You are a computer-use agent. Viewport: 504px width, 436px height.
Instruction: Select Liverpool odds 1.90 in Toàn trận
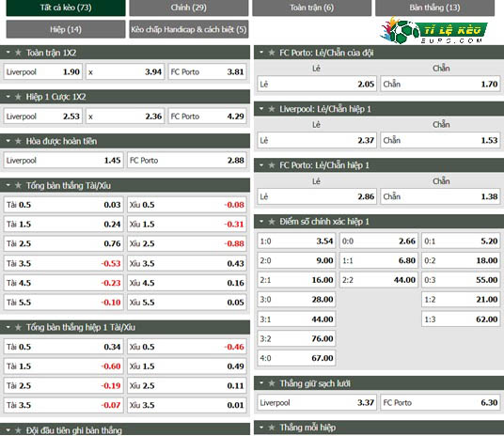[42, 71]
